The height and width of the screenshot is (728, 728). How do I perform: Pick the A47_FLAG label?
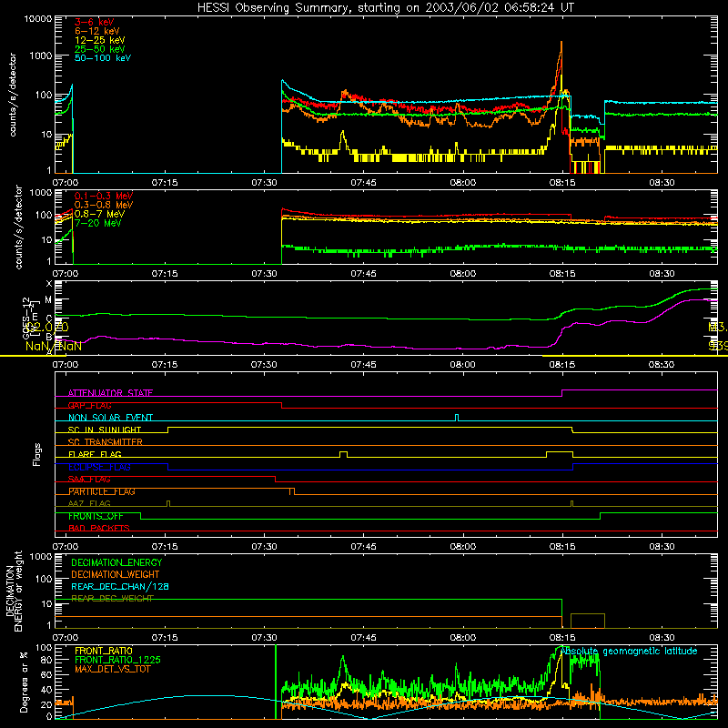[89, 504]
